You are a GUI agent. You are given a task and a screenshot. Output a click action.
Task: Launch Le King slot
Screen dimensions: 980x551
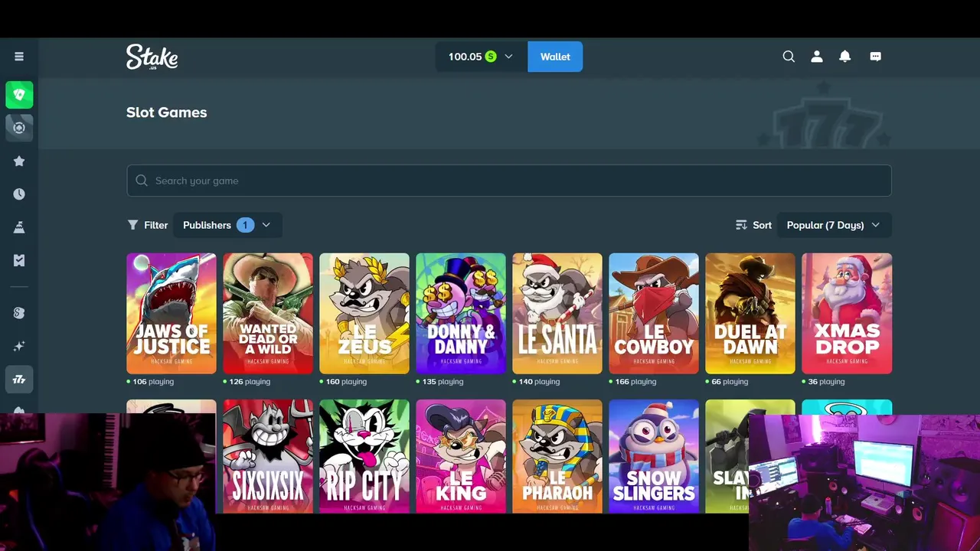(461, 456)
